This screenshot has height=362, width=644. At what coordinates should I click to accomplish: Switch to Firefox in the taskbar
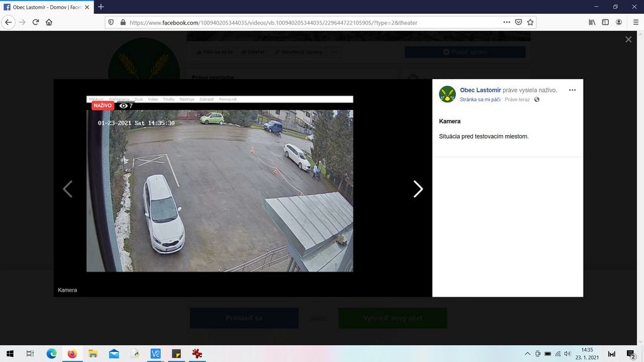tap(72, 353)
